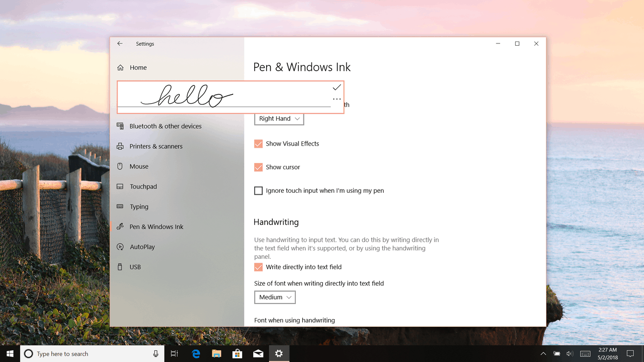644x362 pixels.
Task: Go back using the Settings back arrow
Action: (120, 43)
